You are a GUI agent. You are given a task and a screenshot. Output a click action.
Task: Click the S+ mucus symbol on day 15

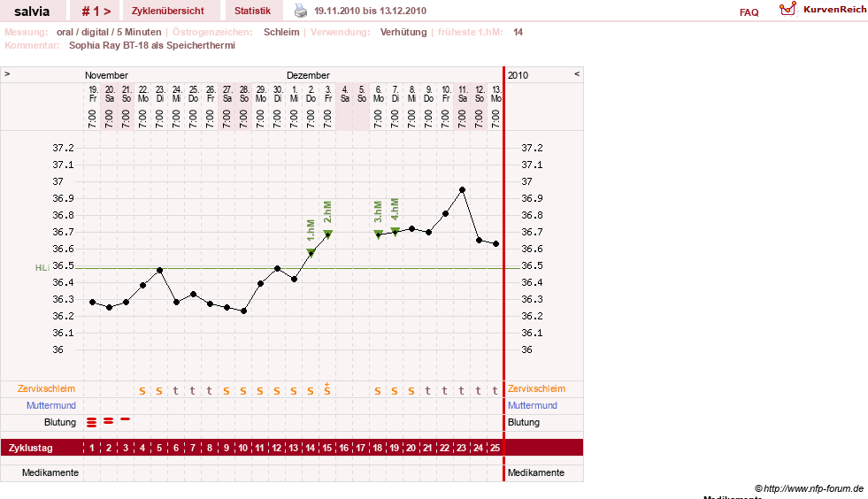click(x=327, y=388)
